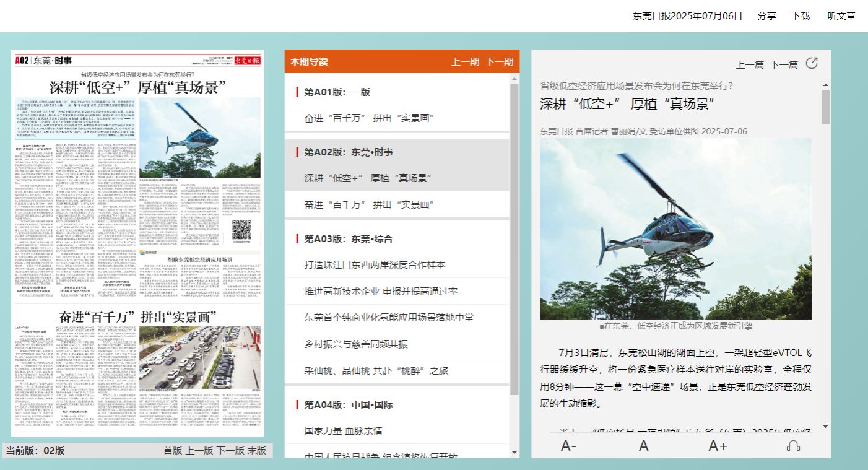Open article 打造珠江口东西两岸深度合作样本
The height and width of the screenshot is (470, 868).
(375, 265)
